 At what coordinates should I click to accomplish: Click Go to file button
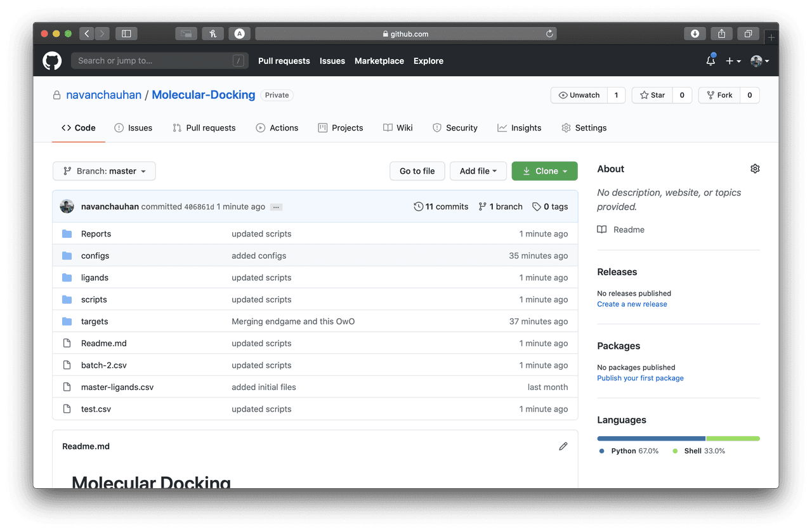[x=417, y=171]
